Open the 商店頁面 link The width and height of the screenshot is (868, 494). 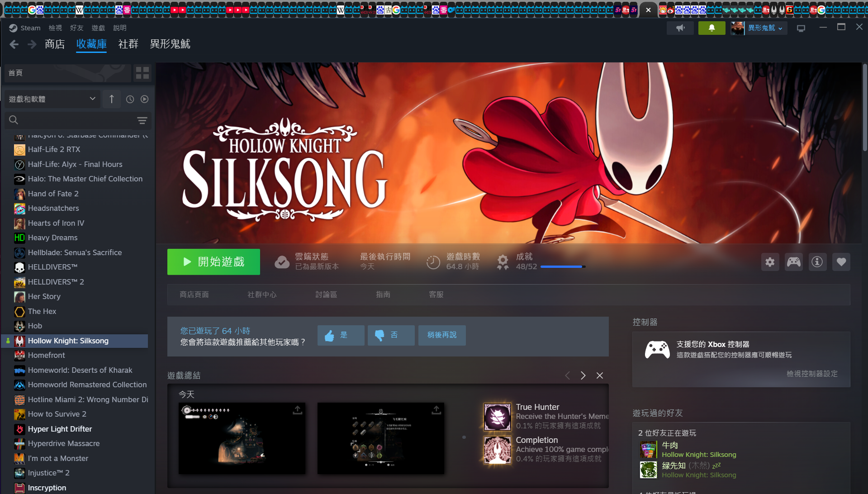click(x=194, y=294)
